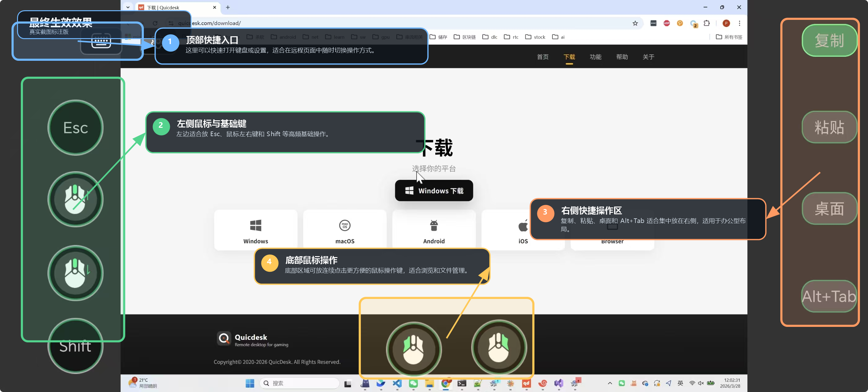Open the ai bookmark folder
The width and height of the screenshot is (868, 392).
[558, 37]
